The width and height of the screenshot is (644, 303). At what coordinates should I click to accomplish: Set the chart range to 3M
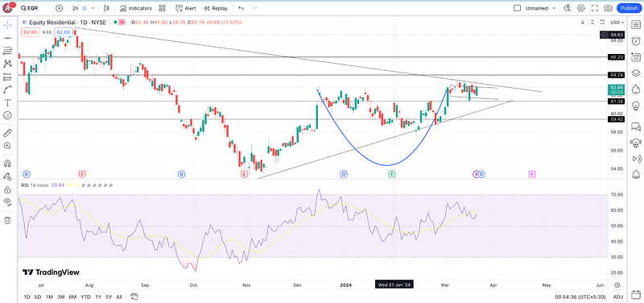61,297
